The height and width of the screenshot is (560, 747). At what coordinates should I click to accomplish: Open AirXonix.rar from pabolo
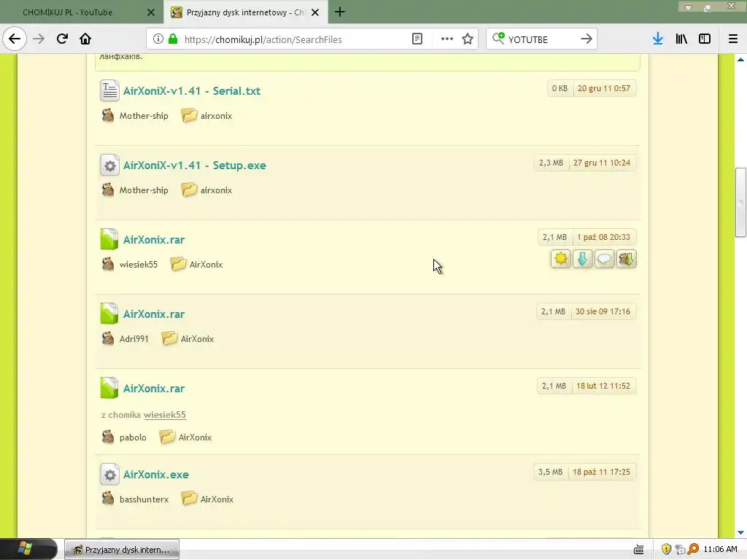pyautogui.click(x=154, y=388)
